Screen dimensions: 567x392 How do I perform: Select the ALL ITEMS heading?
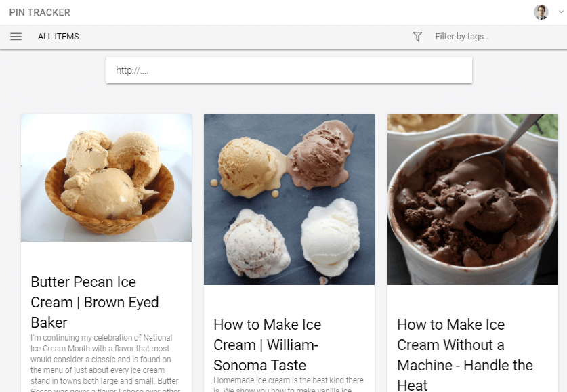click(58, 37)
